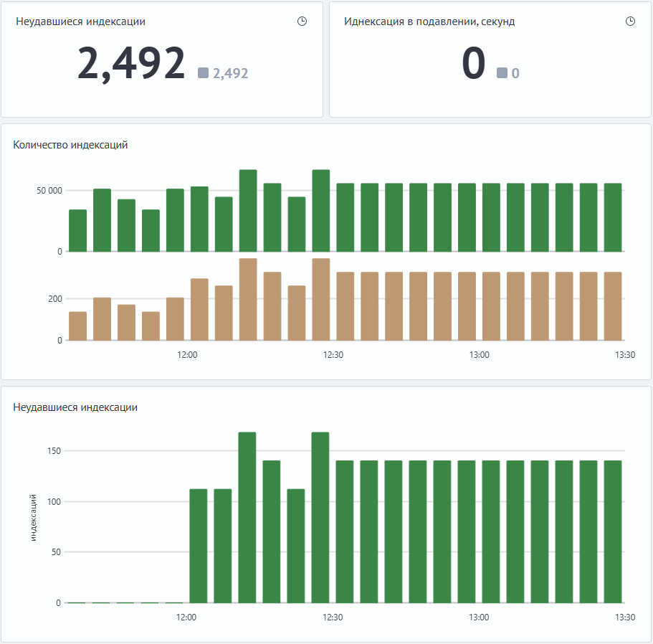Click the chart title Количество индексаций
This screenshot has width=653, height=644.
(70, 145)
